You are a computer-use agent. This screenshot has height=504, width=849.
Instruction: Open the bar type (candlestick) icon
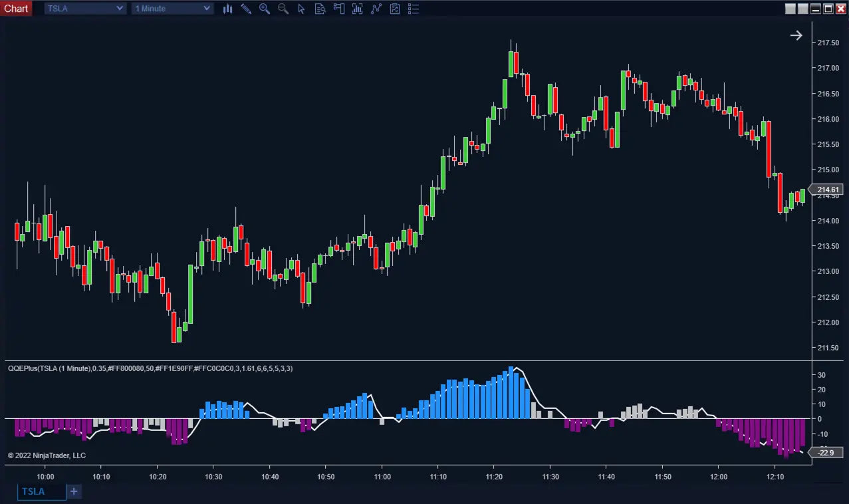[227, 9]
